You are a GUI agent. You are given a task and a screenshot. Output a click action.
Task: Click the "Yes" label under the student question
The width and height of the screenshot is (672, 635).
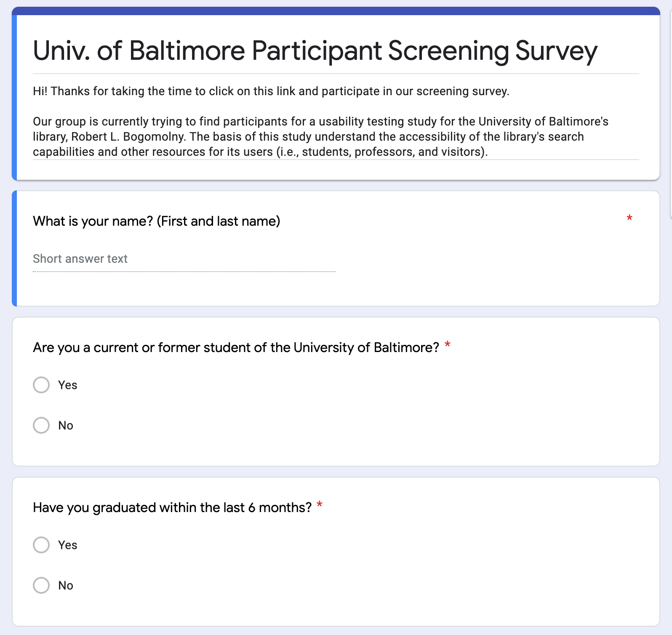click(x=68, y=385)
